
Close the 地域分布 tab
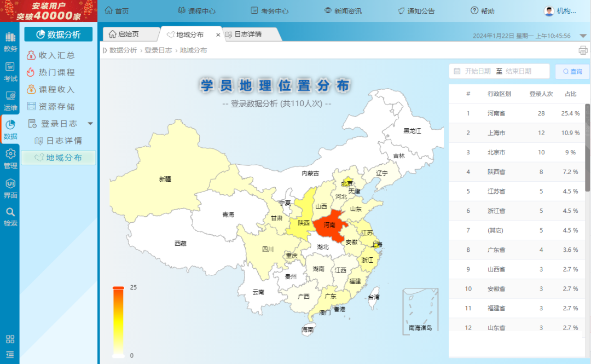218,35
